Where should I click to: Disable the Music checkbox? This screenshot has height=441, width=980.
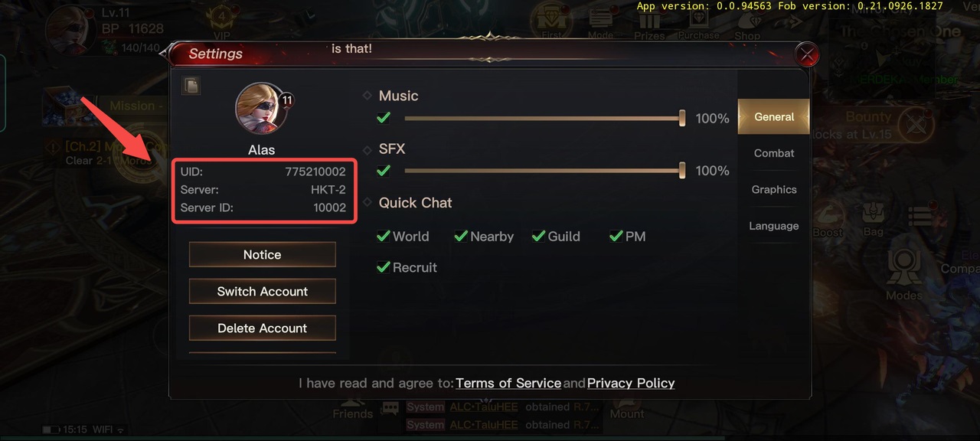point(384,118)
